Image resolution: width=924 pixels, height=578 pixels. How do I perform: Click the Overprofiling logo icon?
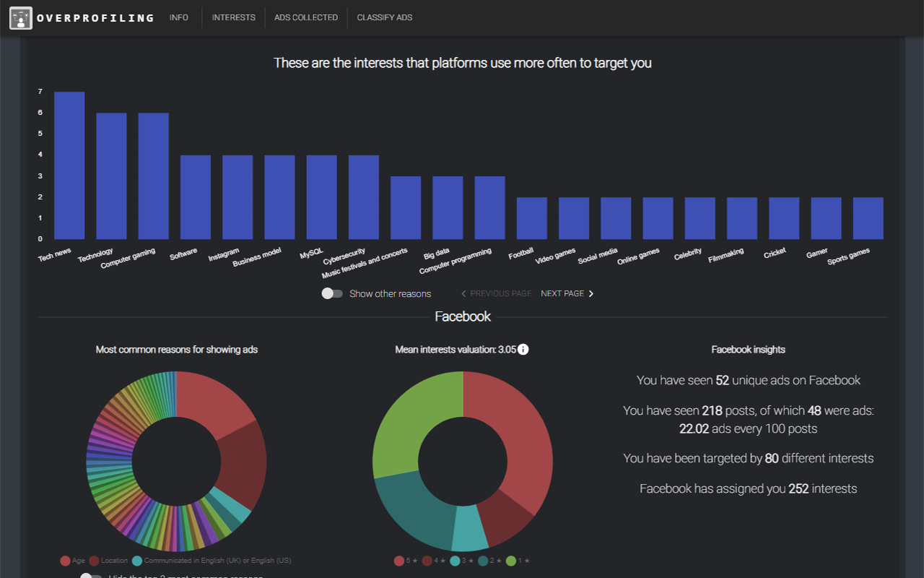click(x=21, y=18)
